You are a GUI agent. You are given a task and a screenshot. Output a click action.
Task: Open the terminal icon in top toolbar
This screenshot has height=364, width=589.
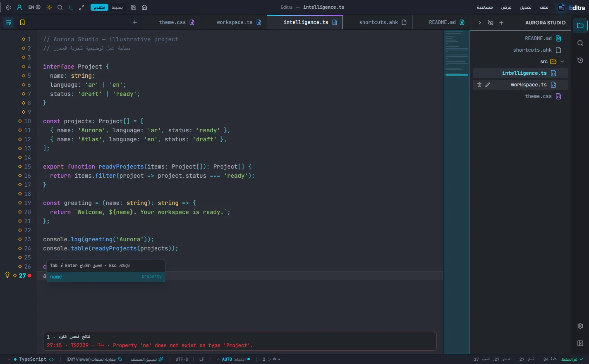pos(71,7)
